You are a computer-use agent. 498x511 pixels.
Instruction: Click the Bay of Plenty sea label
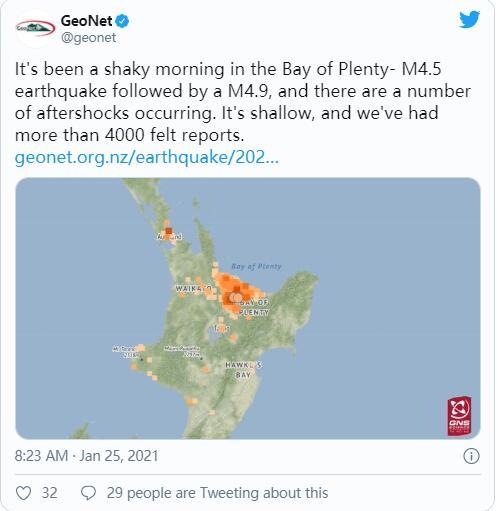pos(256,266)
